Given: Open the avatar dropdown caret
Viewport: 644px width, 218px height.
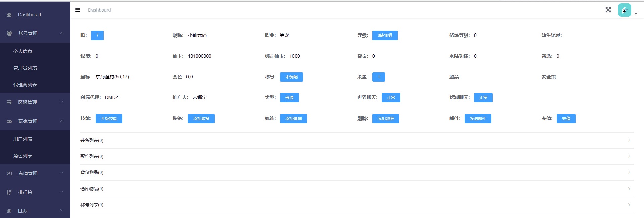Looking at the screenshot, I should (x=636, y=14).
